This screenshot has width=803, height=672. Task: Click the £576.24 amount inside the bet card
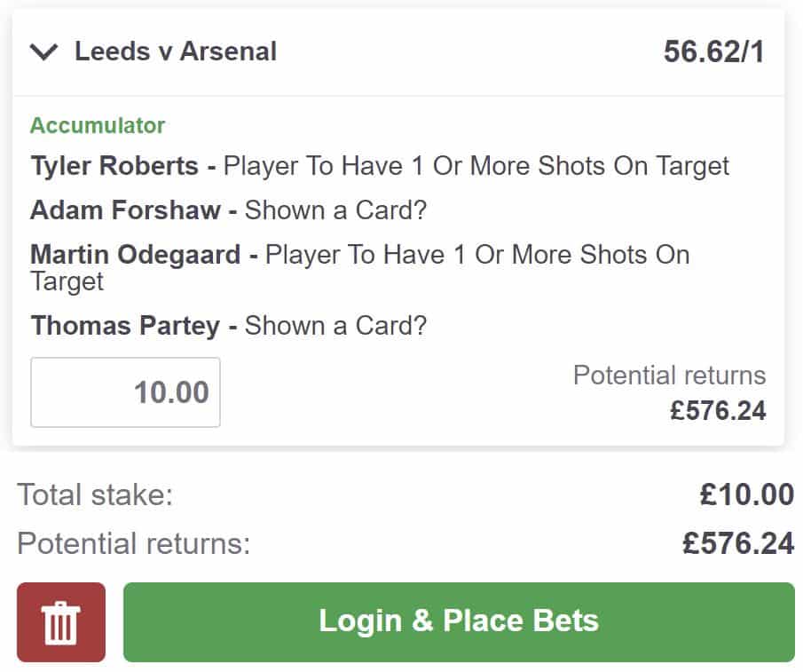click(718, 411)
